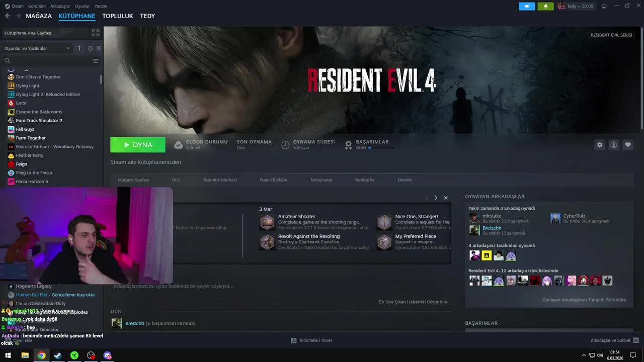
Task: Open the advanced filter options icon
Action: pos(96,61)
